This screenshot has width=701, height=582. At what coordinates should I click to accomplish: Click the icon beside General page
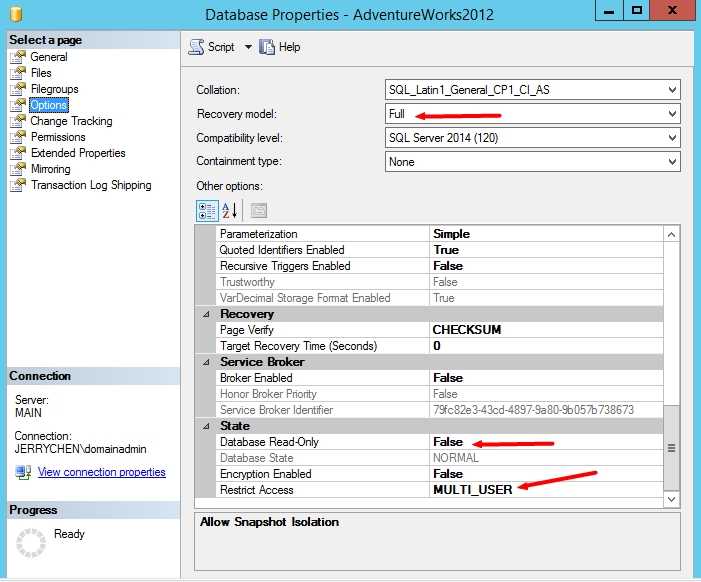[x=18, y=57]
